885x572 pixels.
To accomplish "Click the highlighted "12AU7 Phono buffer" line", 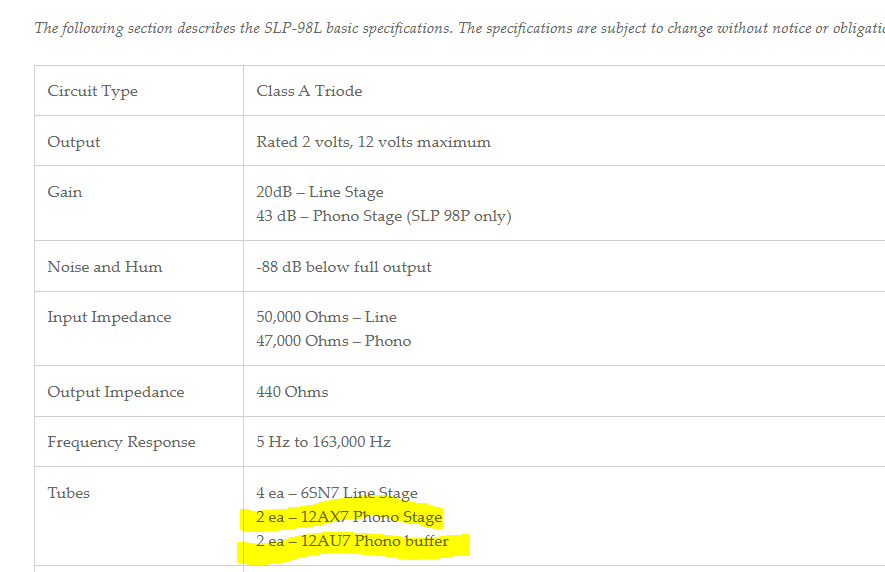I will [352, 542].
